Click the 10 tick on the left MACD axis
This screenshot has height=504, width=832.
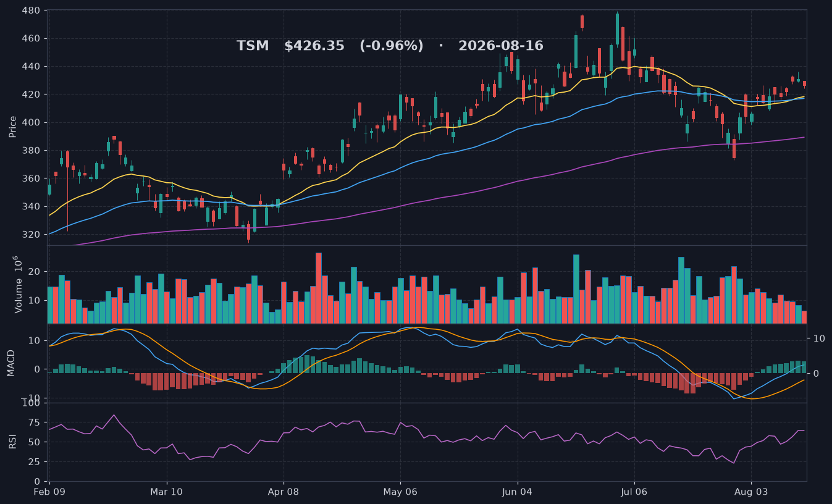coord(35,341)
